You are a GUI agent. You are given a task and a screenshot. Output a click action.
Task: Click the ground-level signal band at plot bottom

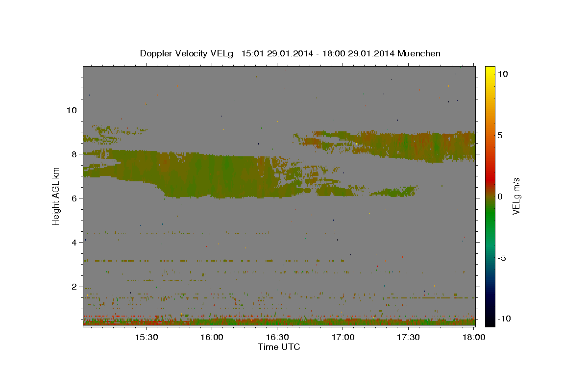click(x=279, y=322)
